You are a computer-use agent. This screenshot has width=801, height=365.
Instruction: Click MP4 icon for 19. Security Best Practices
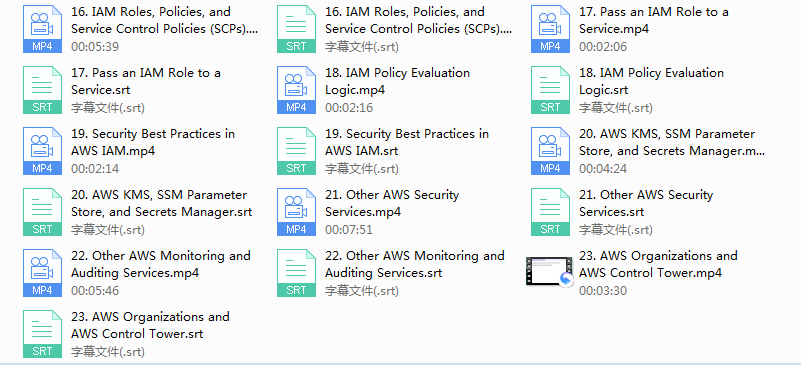42,151
